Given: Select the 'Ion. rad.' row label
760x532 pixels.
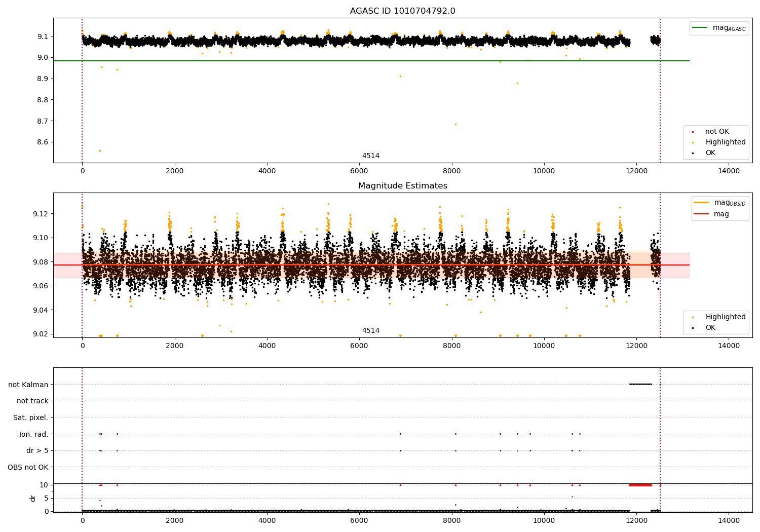Looking at the screenshot, I should [x=33, y=434].
